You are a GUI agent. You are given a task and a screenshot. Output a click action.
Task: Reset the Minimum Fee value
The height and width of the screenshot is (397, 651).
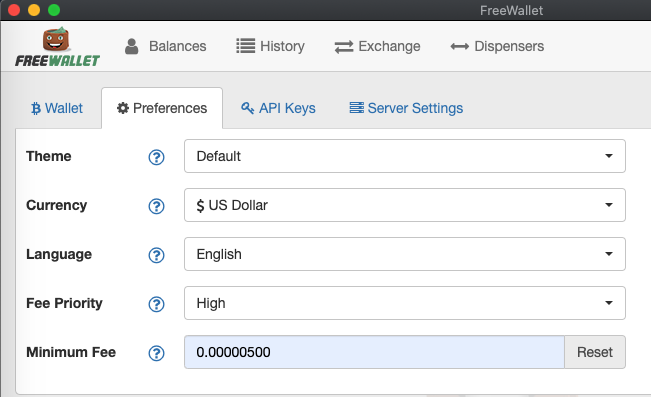tap(595, 352)
